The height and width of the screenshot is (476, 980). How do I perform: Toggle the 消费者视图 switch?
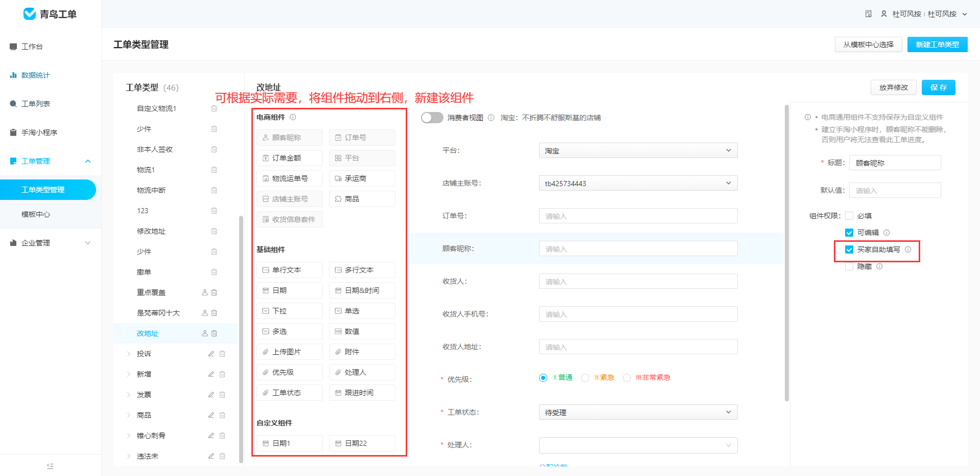coord(432,118)
